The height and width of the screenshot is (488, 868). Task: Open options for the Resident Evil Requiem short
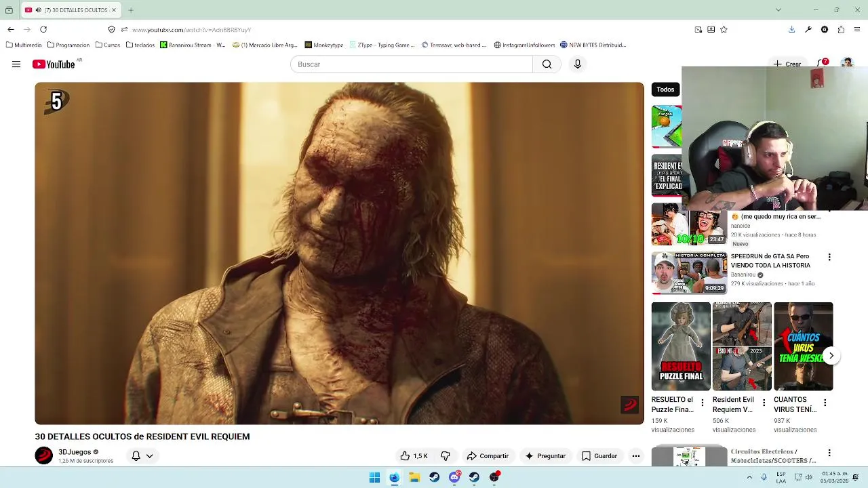[764, 403]
